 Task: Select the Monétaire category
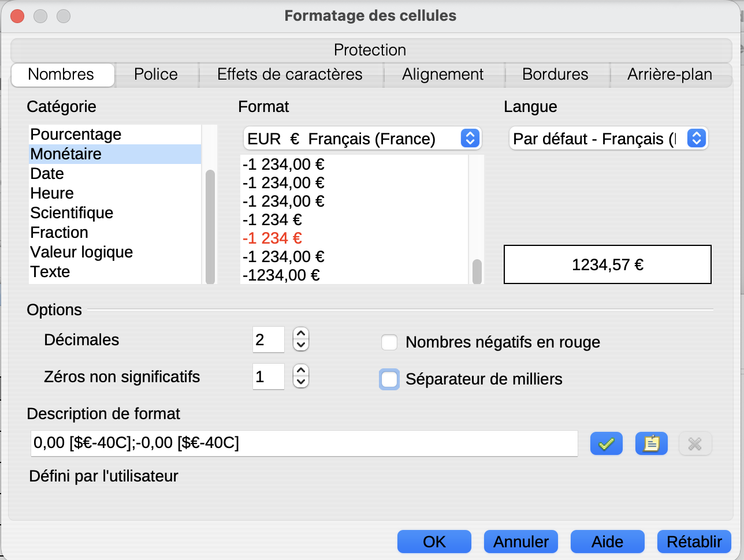(x=115, y=154)
